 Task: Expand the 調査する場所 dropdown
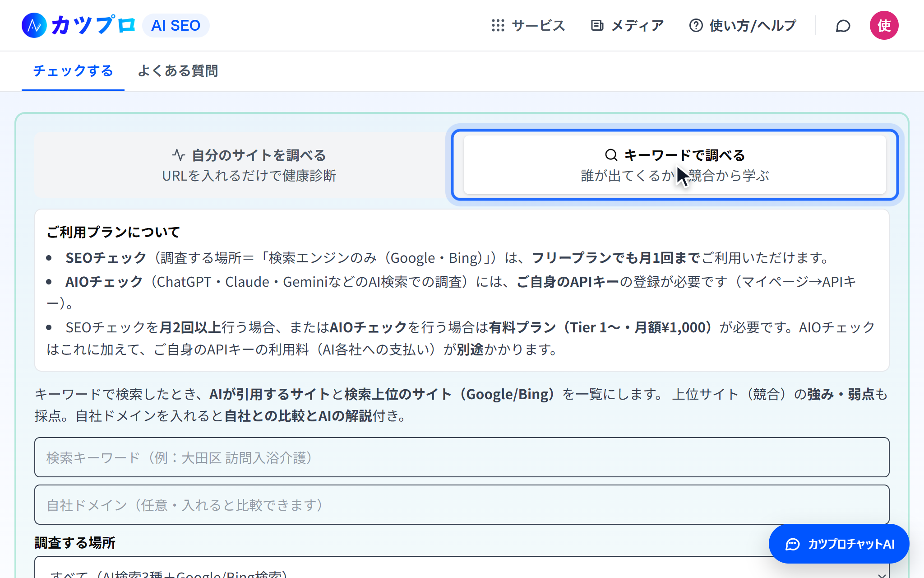pos(462,568)
